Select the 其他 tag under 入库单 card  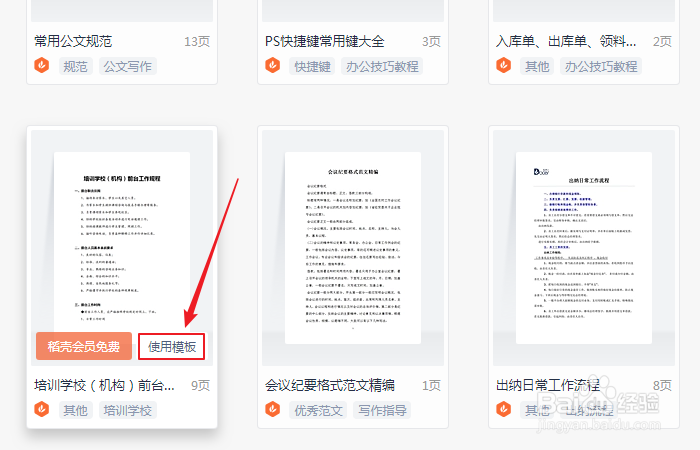click(537, 66)
